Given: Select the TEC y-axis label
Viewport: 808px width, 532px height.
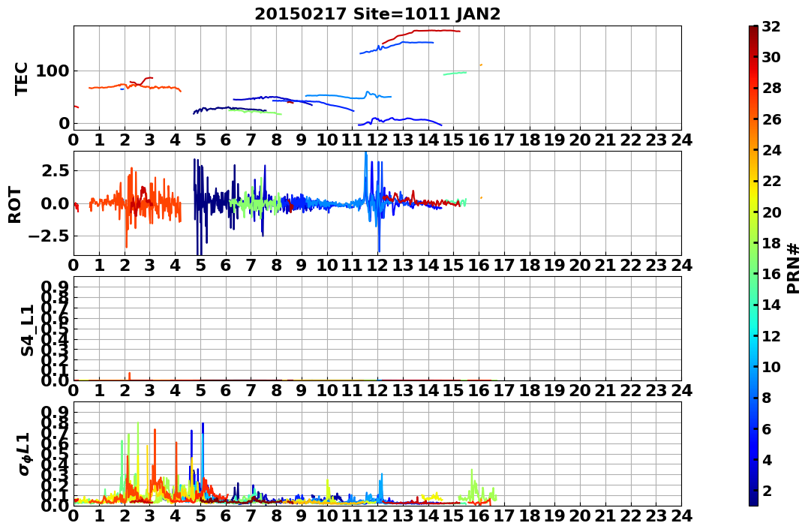Looking at the screenshot, I should [21, 78].
